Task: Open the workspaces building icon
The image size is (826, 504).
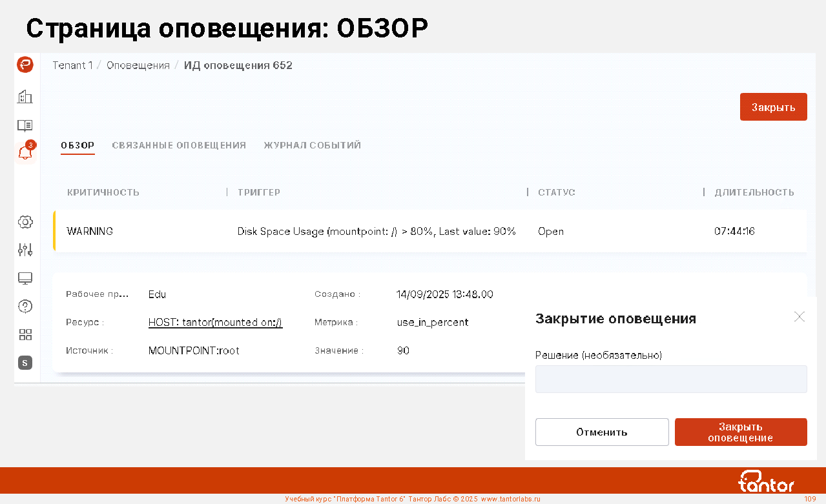Action: (x=25, y=97)
